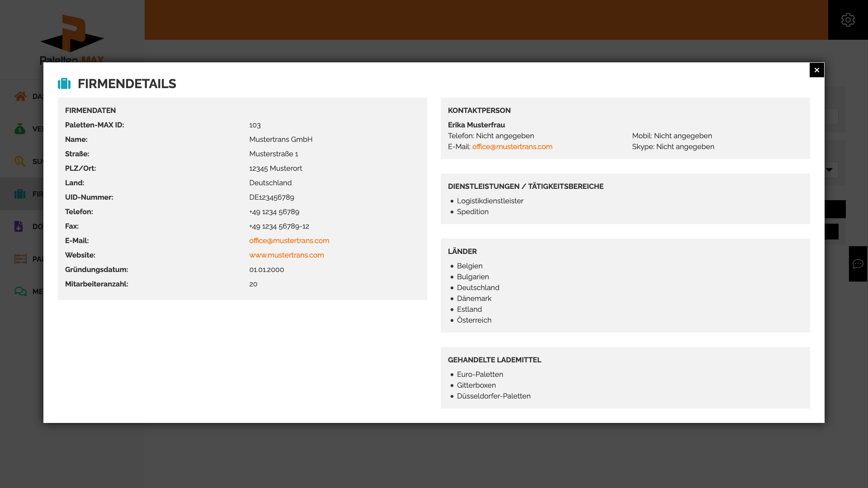Click the messages sidebar icon
Image resolution: width=868 pixels, height=488 pixels.
[x=20, y=291]
